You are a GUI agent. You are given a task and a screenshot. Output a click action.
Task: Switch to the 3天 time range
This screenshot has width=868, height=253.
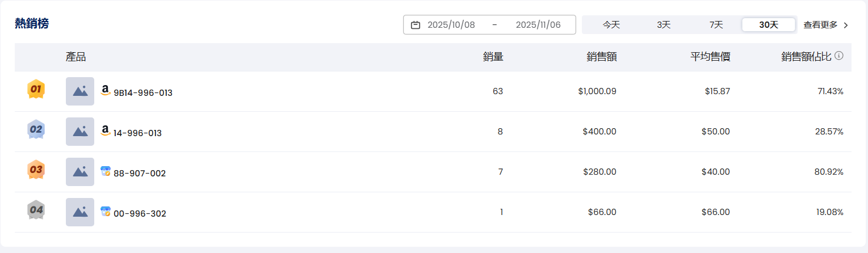click(x=664, y=25)
